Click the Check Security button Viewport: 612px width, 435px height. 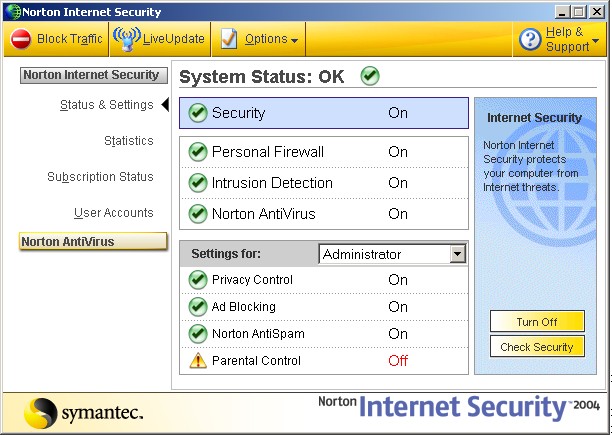coord(537,346)
